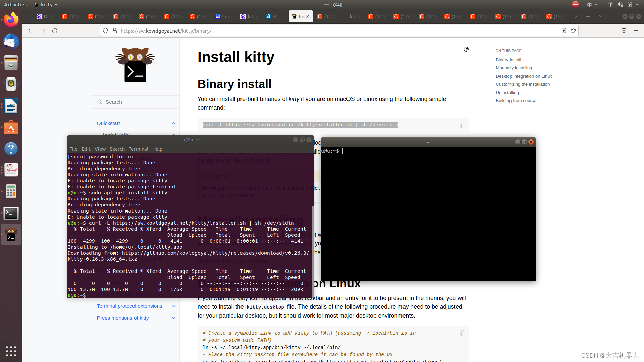The width and height of the screenshot is (644, 362).
Task: Follow the Uninstalling link in the page outline
Action: pos(507,92)
